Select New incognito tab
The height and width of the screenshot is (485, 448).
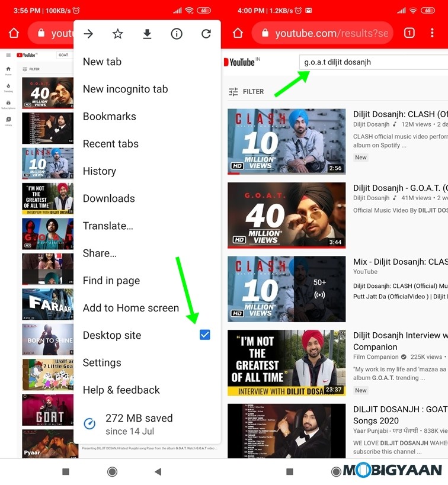tap(147, 89)
